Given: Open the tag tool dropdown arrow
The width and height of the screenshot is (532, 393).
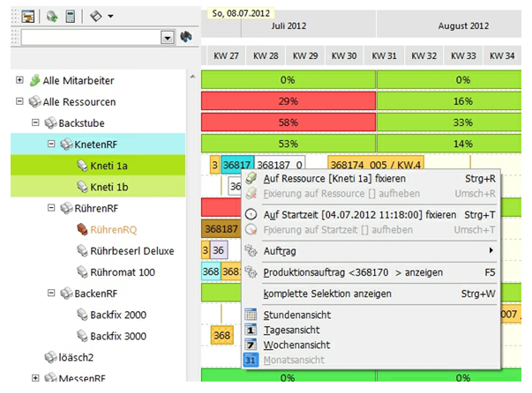Looking at the screenshot, I should [x=109, y=16].
